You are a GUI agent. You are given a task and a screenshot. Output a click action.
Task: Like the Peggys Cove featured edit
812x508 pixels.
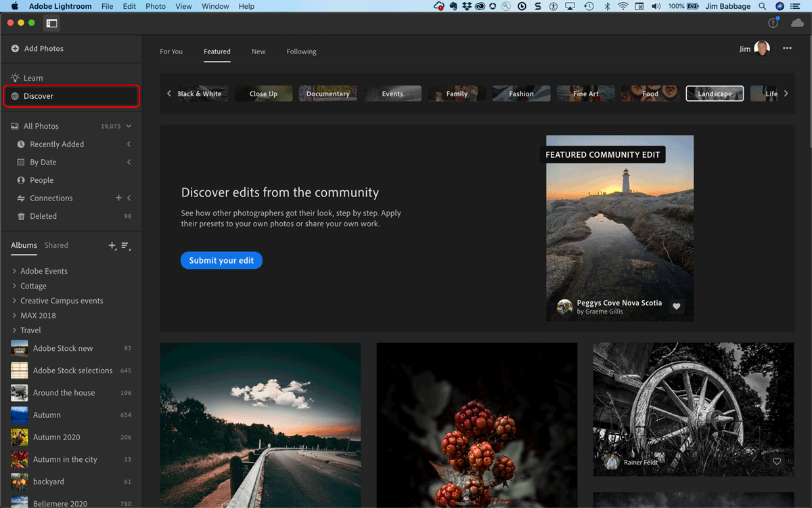pyautogui.click(x=676, y=307)
